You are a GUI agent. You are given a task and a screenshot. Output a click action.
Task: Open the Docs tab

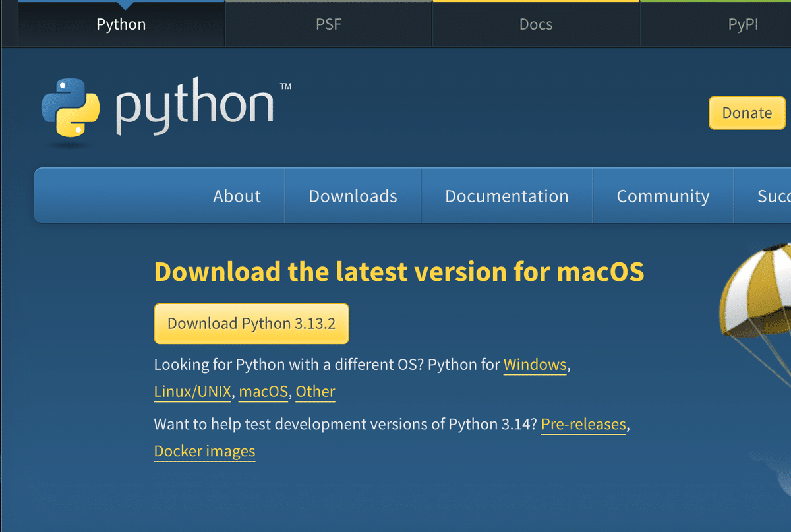tap(535, 25)
